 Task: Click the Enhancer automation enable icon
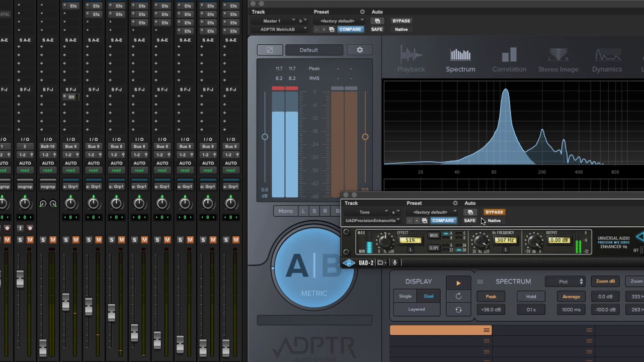(x=470, y=212)
